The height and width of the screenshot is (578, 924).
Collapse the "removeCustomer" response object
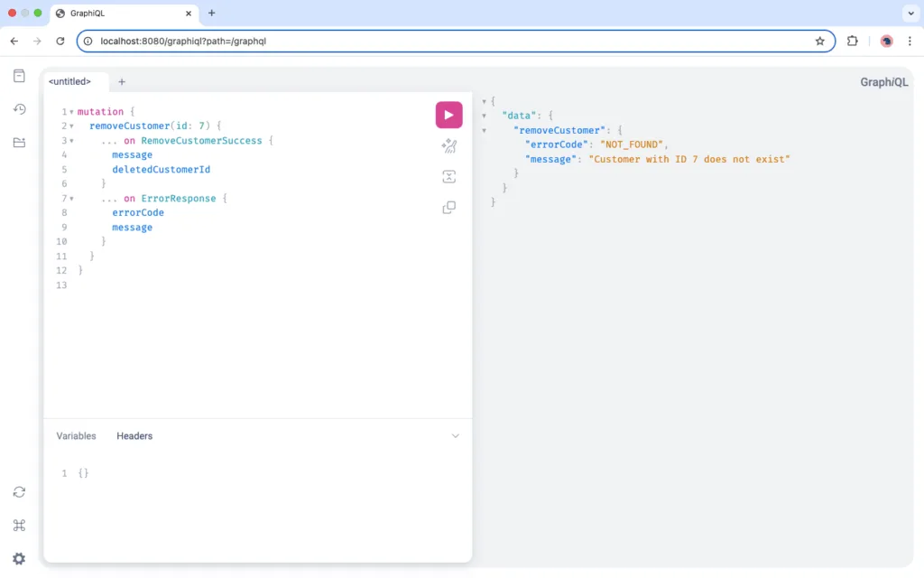485,130
